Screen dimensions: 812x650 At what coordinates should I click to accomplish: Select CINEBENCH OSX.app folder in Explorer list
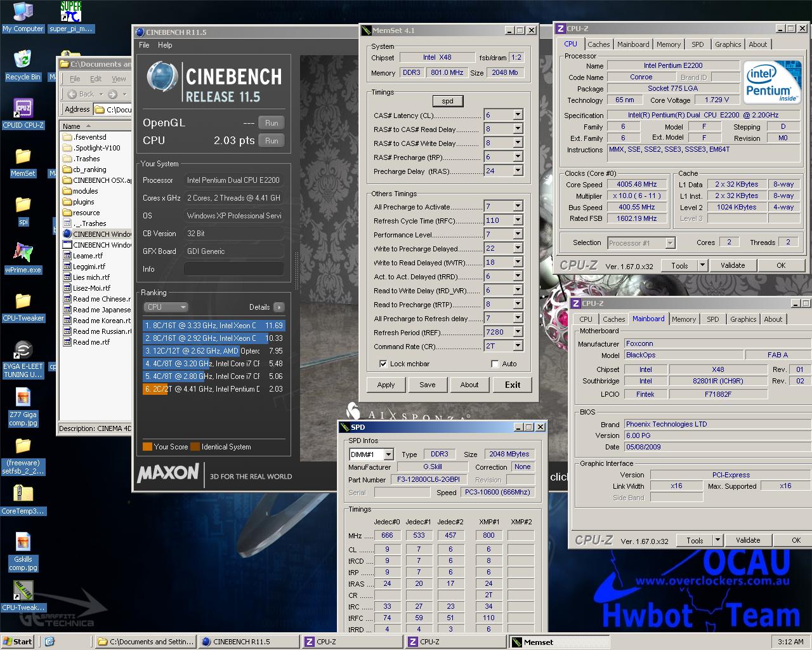97,180
